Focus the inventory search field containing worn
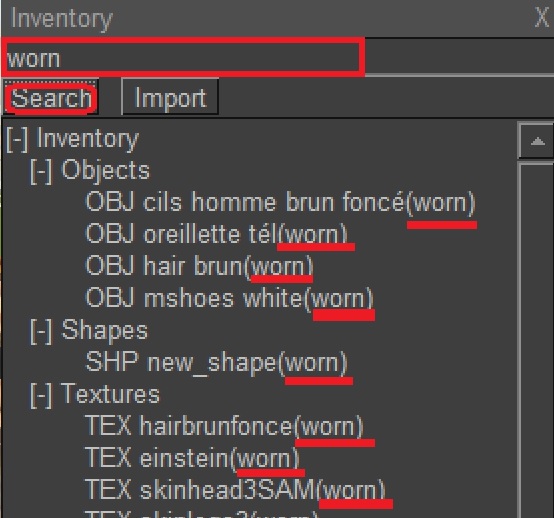 pyautogui.click(x=184, y=57)
